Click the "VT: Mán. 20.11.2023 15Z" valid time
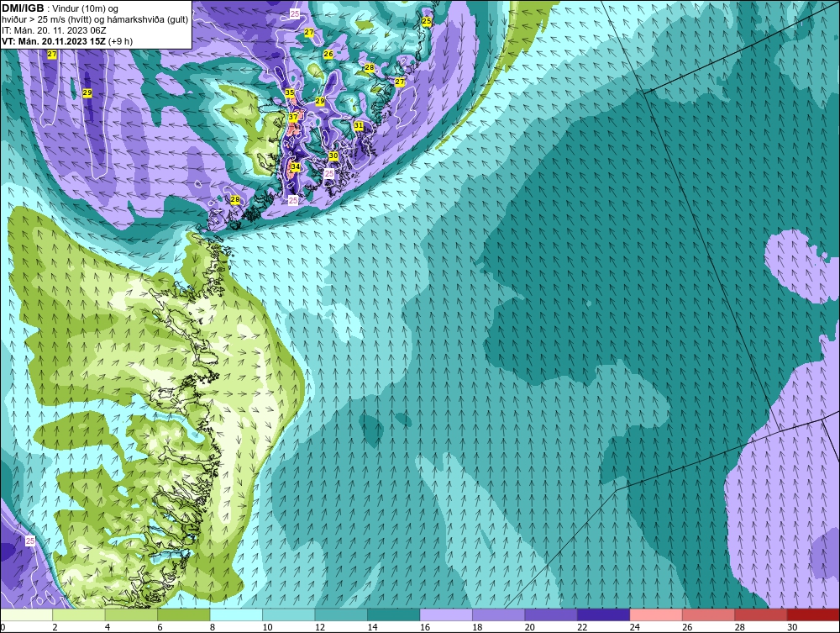This screenshot has height=633, width=840. 54,41
